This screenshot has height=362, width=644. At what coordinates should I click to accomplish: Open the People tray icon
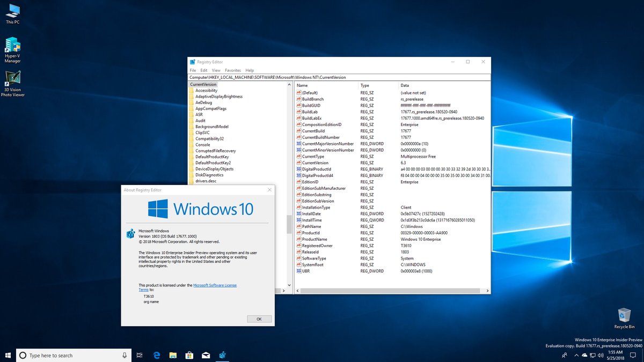[565, 355]
